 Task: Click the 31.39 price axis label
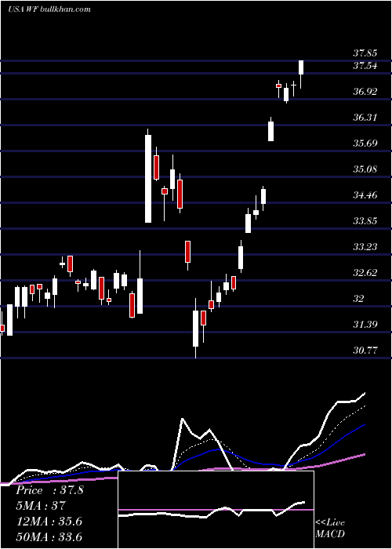point(365,325)
